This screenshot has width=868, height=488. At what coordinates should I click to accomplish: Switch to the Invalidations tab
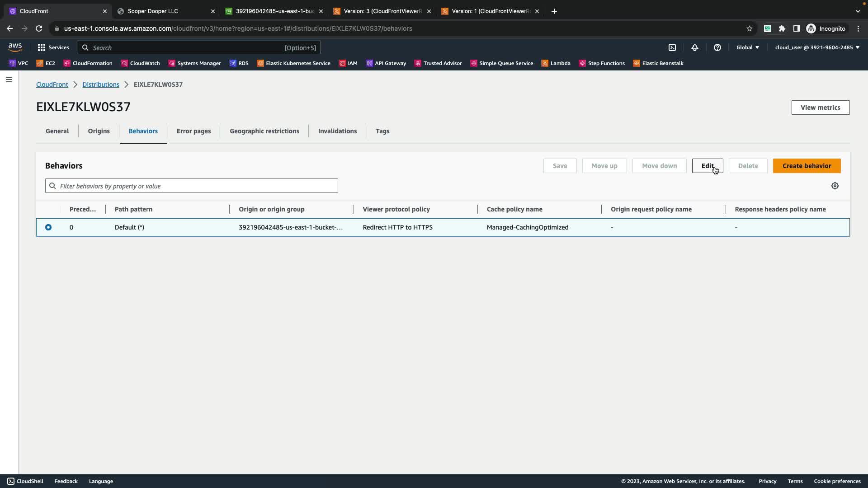click(337, 131)
